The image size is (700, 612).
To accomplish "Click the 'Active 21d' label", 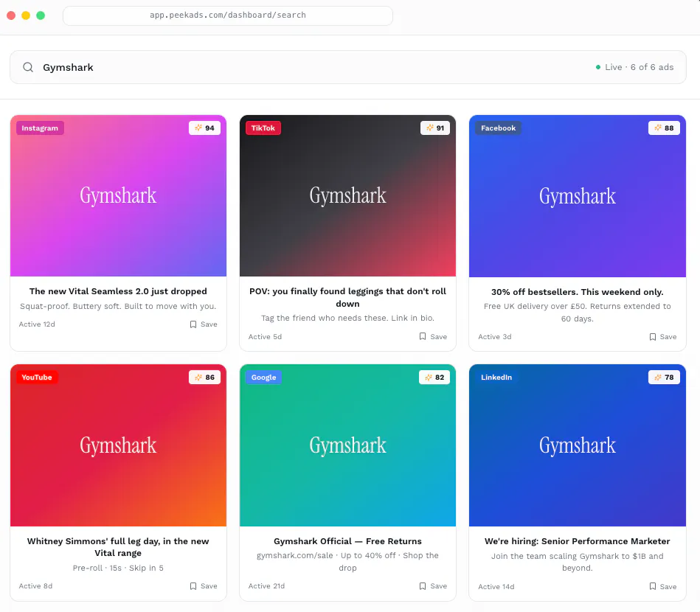I will coord(266,585).
